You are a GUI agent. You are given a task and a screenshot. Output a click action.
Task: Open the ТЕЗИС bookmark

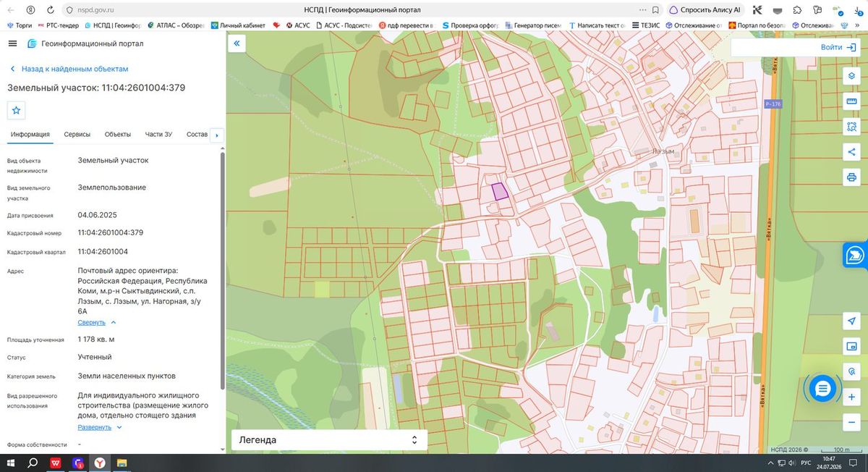(645, 25)
